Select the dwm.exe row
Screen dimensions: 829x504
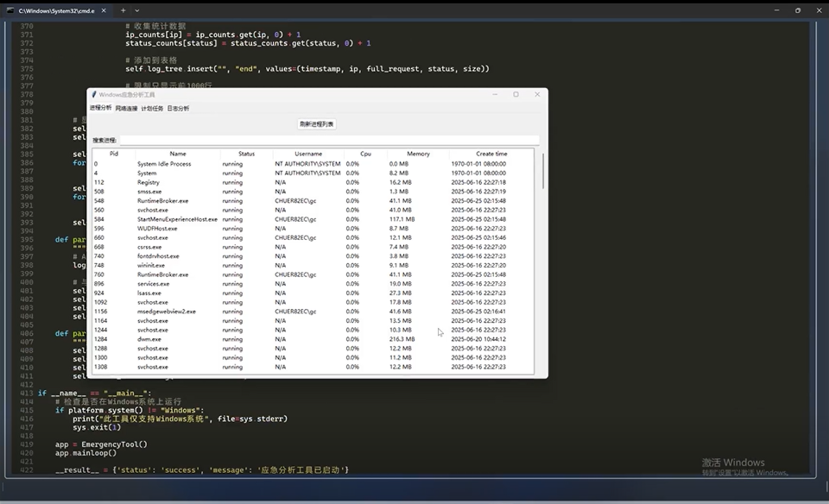(x=313, y=339)
